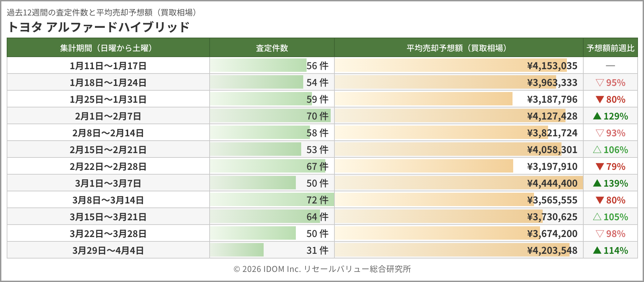Click the 集計期間（日曜から土曜）column header
644x282 pixels.
click(x=108, y=48)
